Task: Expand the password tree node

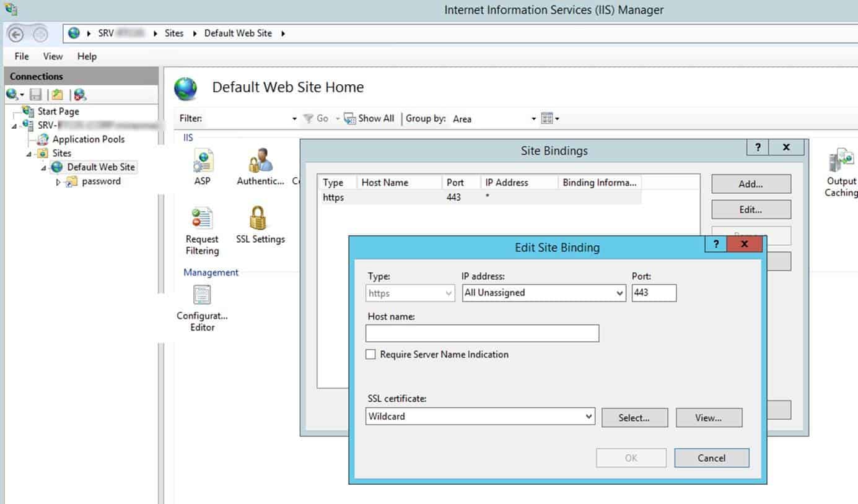Action: (59, 182)
